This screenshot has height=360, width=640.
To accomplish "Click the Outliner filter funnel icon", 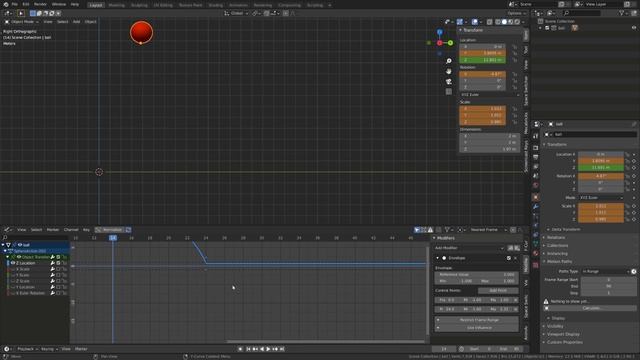I will pos(621,13).
